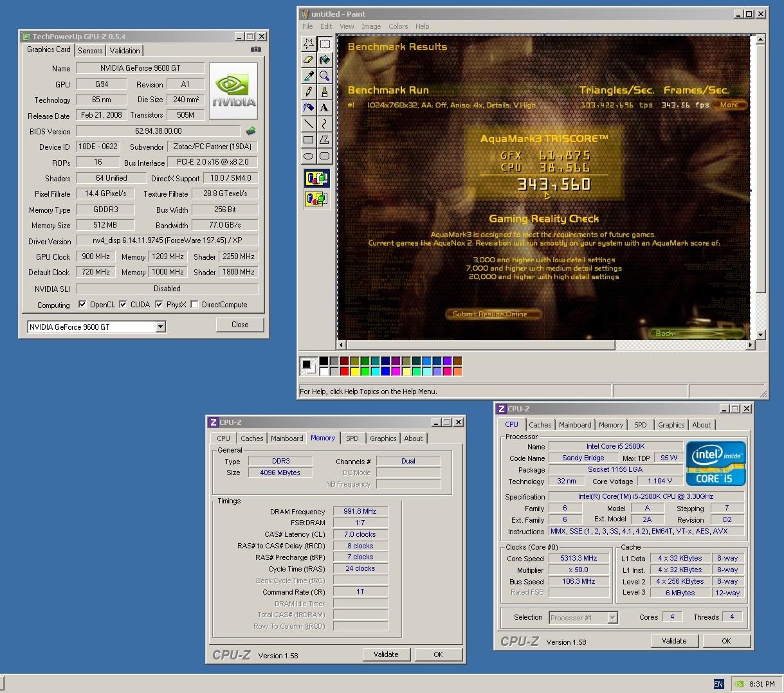The height and width of the screenshot is (693, 784).
Task: Open the Processor #1 selection dropdown
Action: pos(612,618)
